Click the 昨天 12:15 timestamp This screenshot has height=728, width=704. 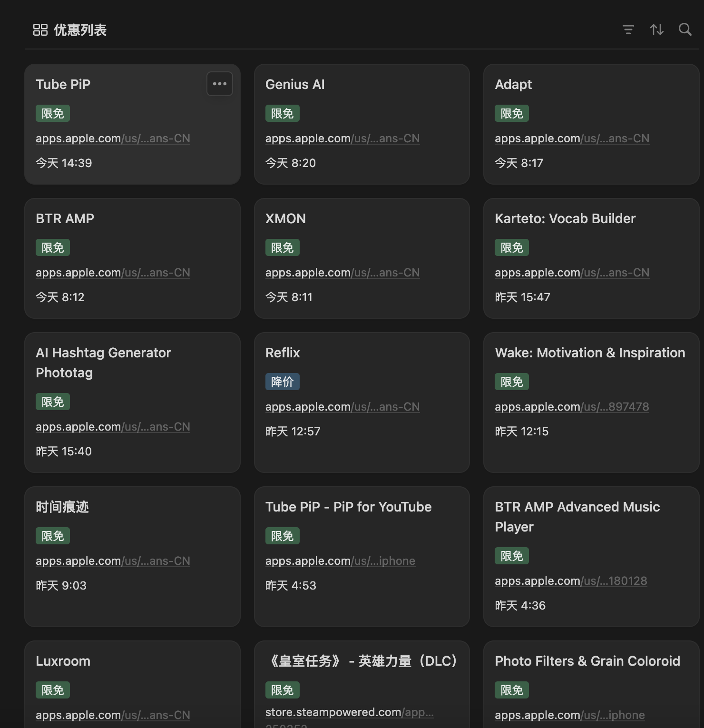coord(522,432)
